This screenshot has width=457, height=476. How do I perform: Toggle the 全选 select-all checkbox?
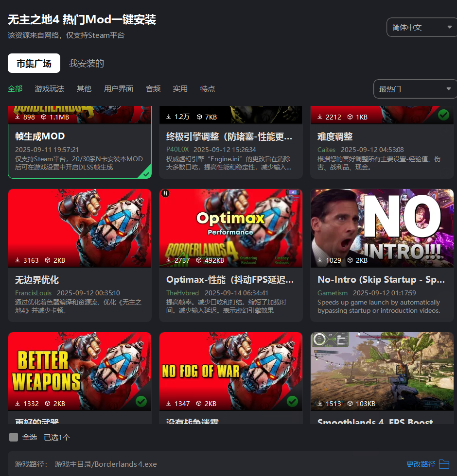coord(14,437)
